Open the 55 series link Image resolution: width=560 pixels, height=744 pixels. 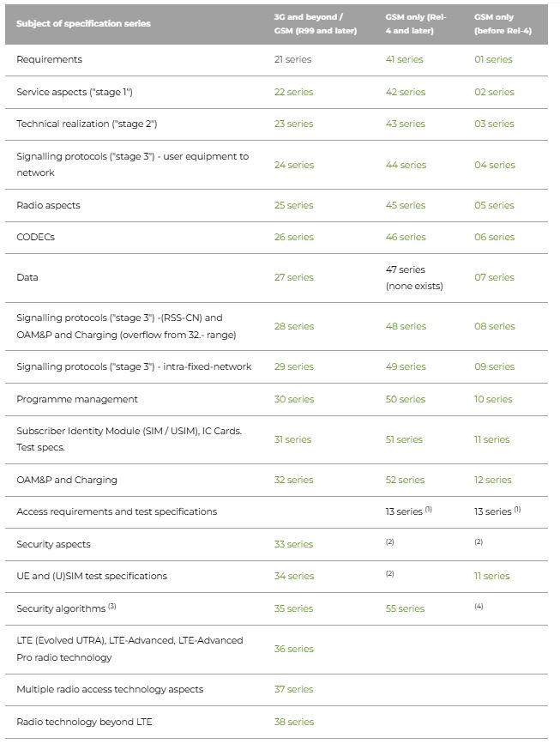coord(405,608)
